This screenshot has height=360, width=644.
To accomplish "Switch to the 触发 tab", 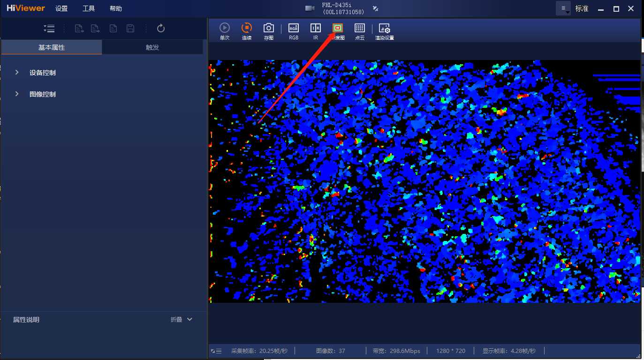I will pos(152,47).
